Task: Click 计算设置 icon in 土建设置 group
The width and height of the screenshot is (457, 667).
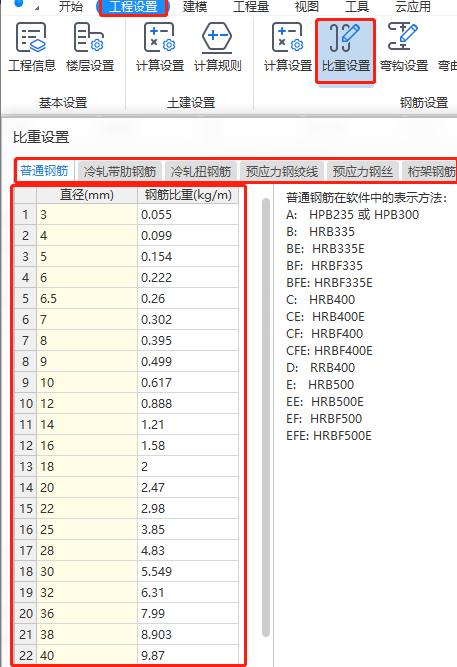Action: coord(160,48)
